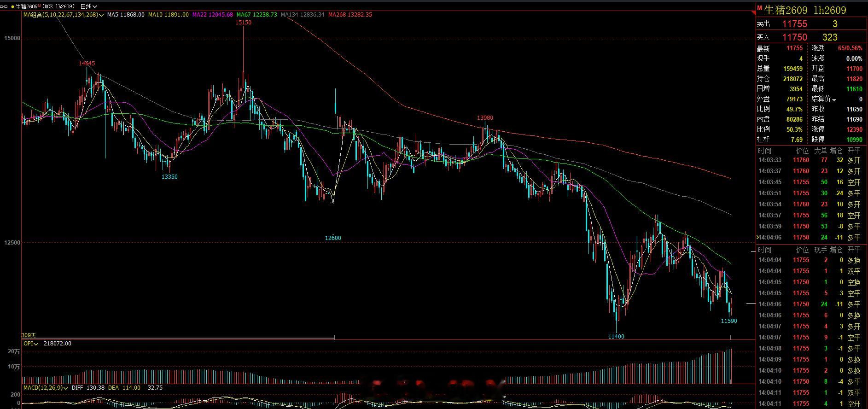Click the 最低 value 11610
Screen dimensions: 868x409
(x=855, y=89)
